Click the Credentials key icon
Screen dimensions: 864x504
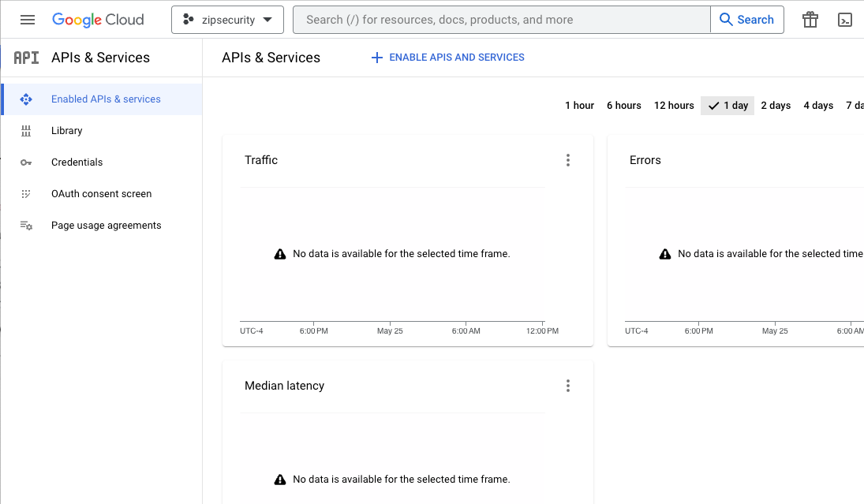tap(26, 162)
